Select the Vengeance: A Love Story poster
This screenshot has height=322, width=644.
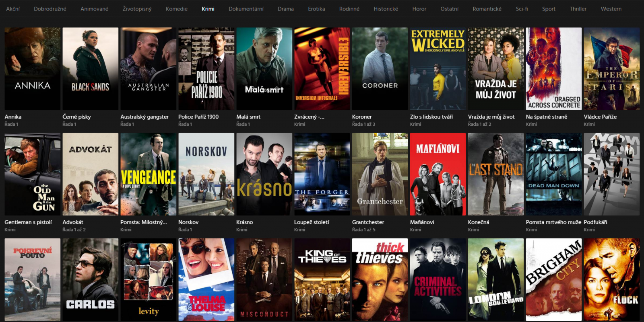[x=149, y=174]
